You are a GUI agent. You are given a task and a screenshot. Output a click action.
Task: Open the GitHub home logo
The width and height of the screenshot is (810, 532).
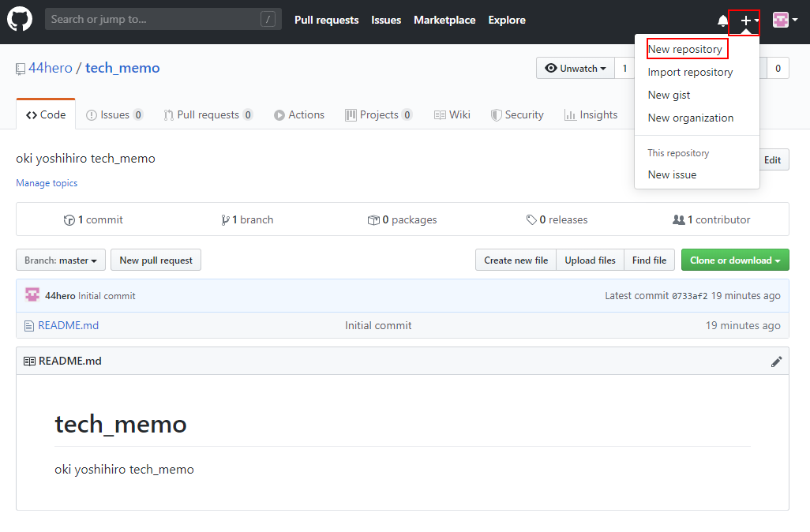coord(20,20)
